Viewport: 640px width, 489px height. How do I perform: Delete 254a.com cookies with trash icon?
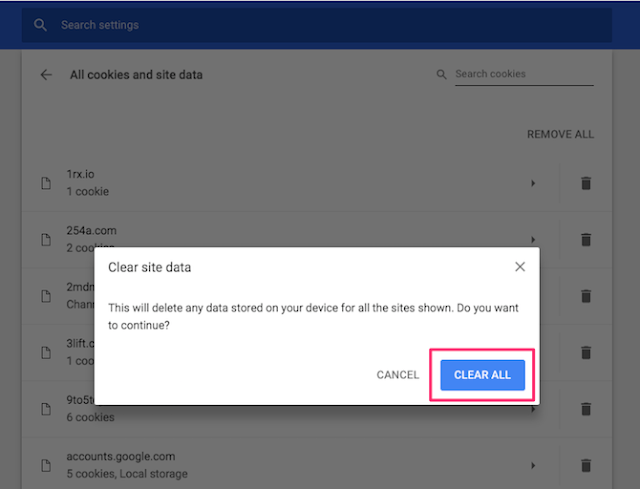(586, 239)
